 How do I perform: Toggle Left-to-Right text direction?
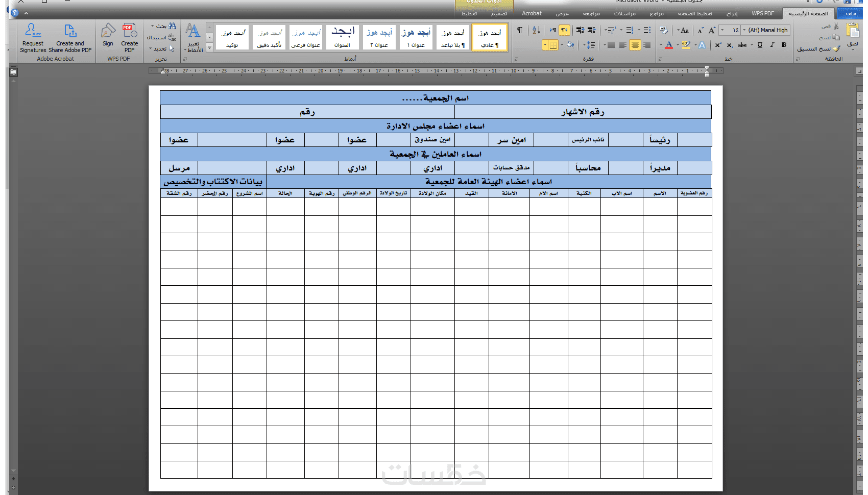(553, 30)
